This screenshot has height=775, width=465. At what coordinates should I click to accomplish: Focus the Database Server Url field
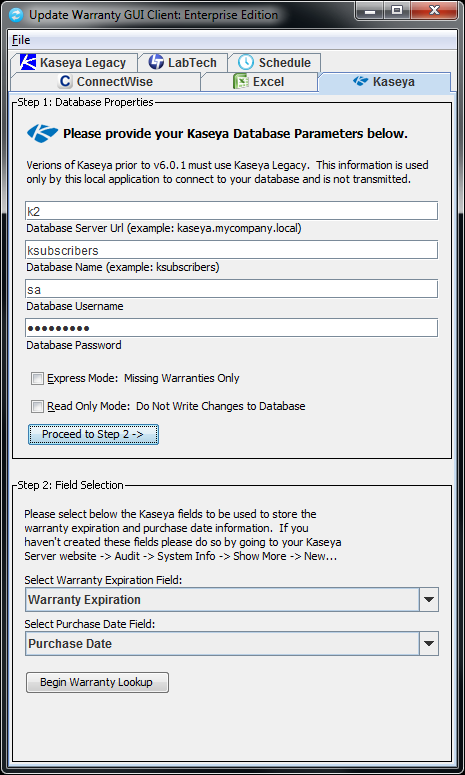point(232,211)
